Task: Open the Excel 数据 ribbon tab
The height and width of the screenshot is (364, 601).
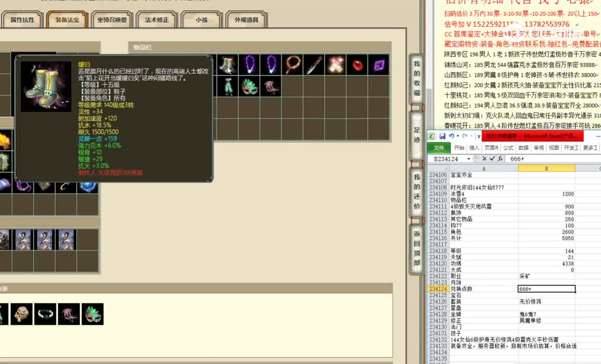Action: point(523,148)
